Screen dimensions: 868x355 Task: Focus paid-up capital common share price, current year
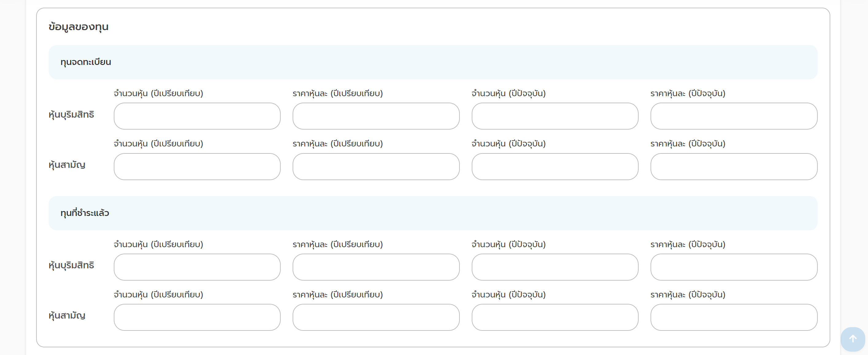[734, 317]
